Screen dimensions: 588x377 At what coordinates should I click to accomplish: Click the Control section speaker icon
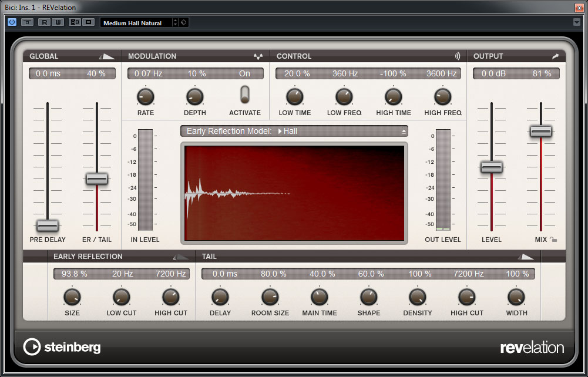tap(457, 56)
